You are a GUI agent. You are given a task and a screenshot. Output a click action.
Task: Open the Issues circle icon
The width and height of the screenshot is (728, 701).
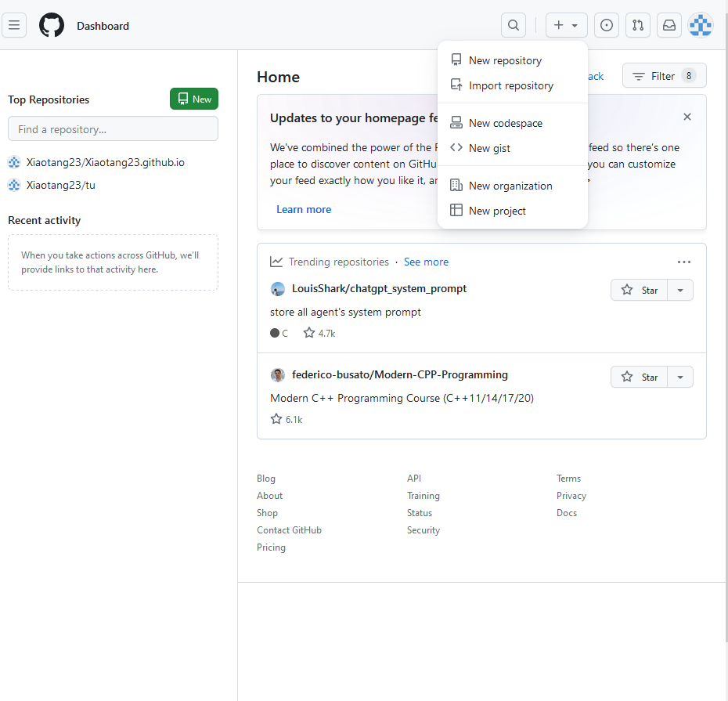pos(607,25)
